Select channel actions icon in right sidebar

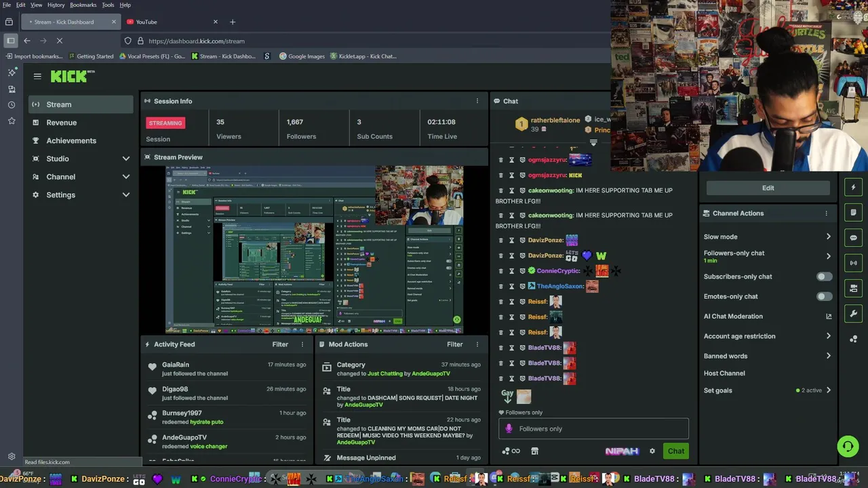click(x=854, y=288)
